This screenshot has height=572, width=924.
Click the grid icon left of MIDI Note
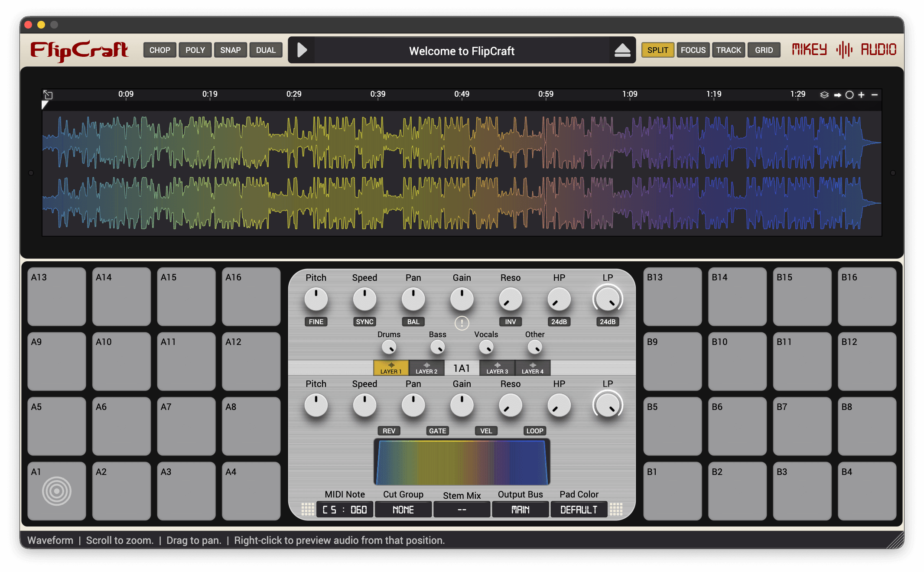click(x=308, y=509)
